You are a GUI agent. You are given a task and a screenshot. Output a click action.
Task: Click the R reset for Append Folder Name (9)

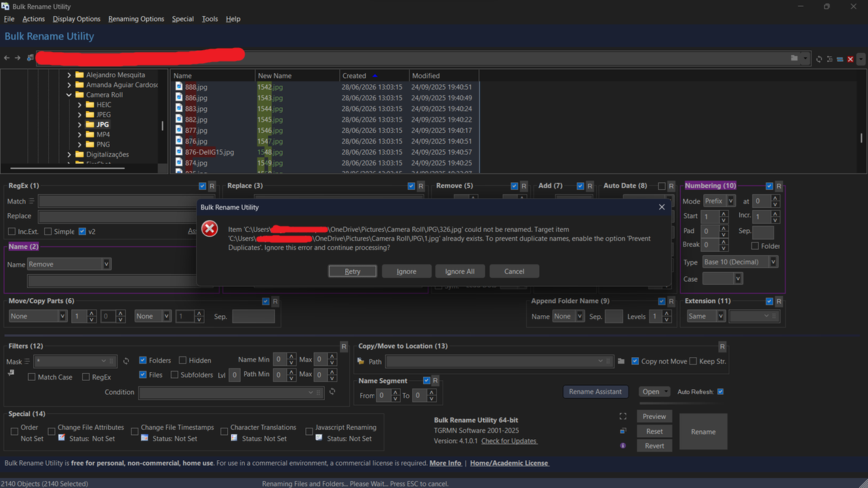671,301
